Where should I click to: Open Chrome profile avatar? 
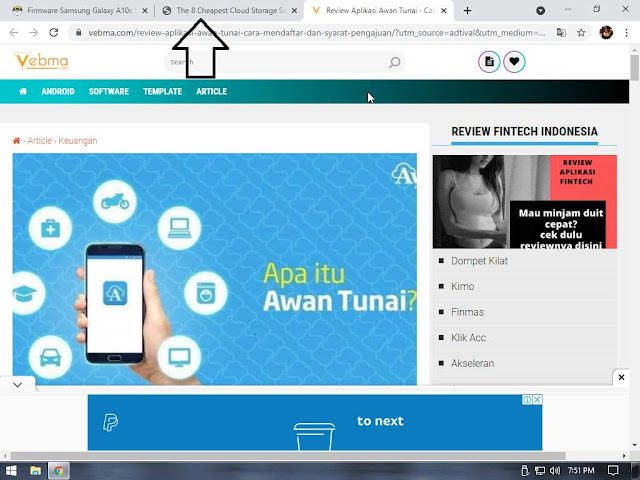click(606, 33)
